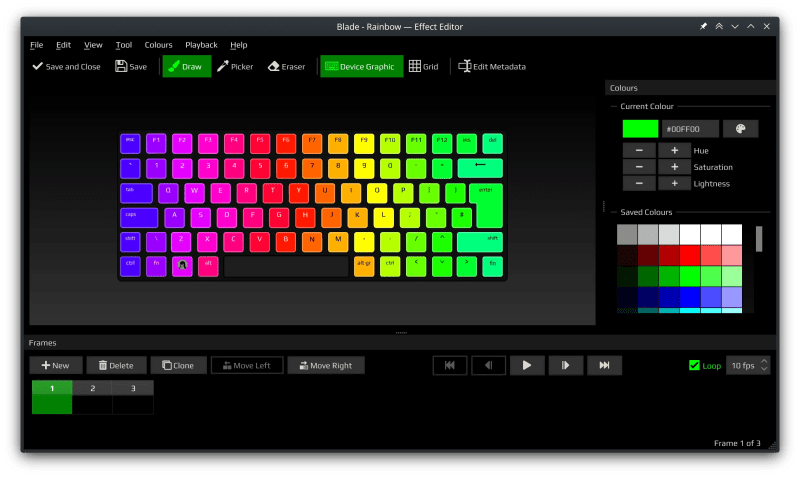
Task: Open the Tool menu
Action: (x=123, y=45)
